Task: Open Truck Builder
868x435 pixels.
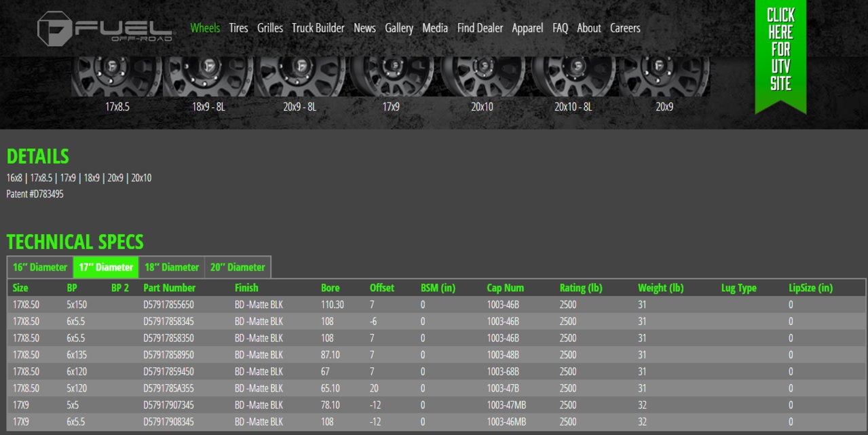Action: click(318, 28)
